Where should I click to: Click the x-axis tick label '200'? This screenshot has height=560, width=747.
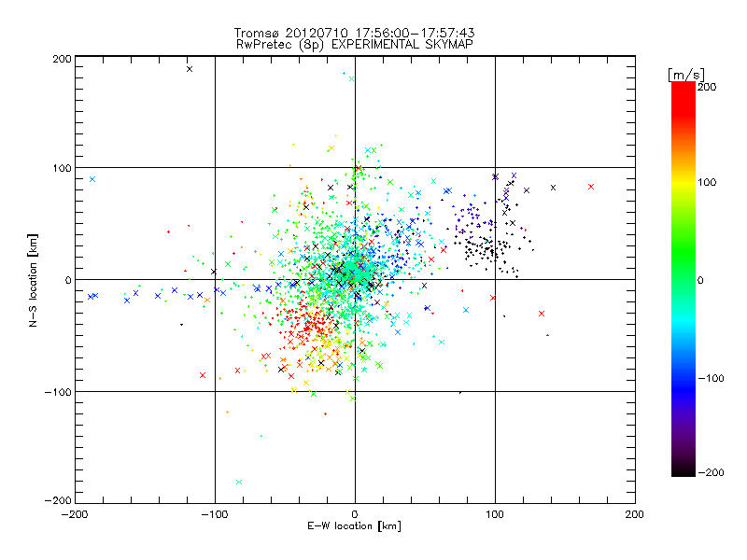pyautogui.click(x=635, y=514)
